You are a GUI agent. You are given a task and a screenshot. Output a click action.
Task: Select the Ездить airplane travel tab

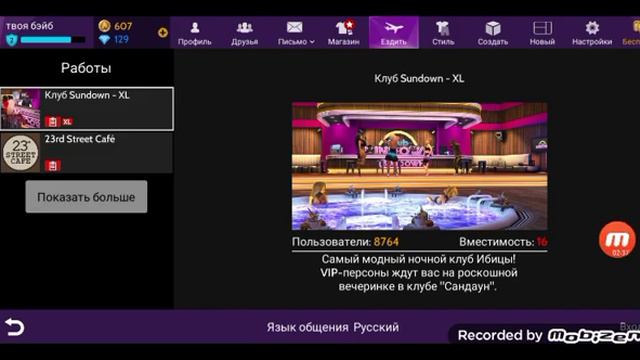point(393,33)
